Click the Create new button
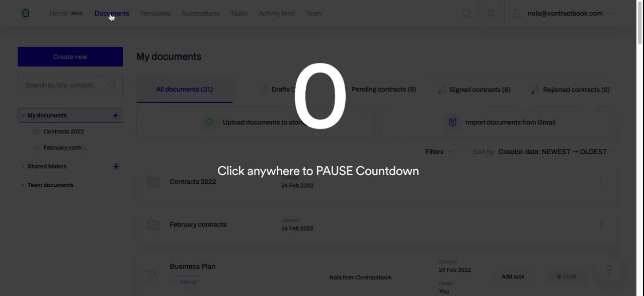This screenshot has width=644, height=296. (70, 57)
